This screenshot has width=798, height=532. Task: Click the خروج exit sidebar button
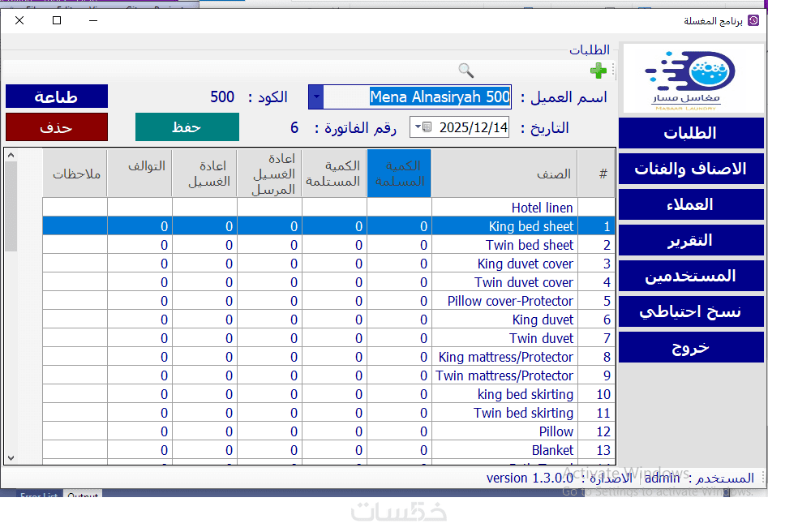(x=691, y=347)
